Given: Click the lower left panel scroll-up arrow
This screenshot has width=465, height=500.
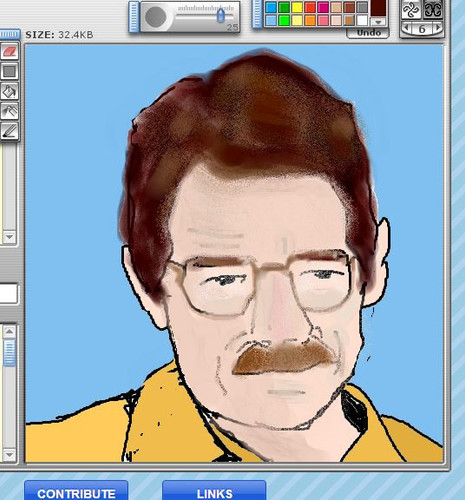Looking at the screenshot, I should click(x=9, y=332).
